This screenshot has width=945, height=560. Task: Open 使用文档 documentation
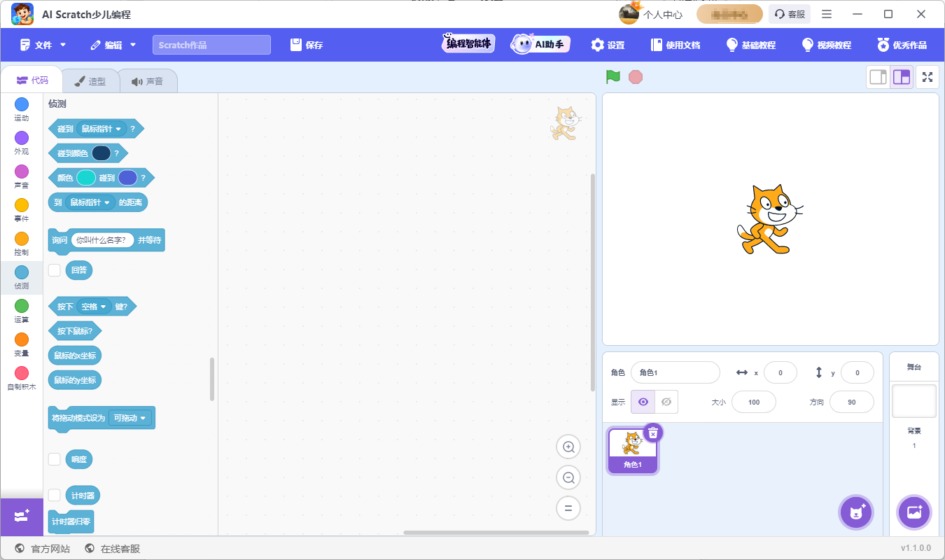[675, 45]
